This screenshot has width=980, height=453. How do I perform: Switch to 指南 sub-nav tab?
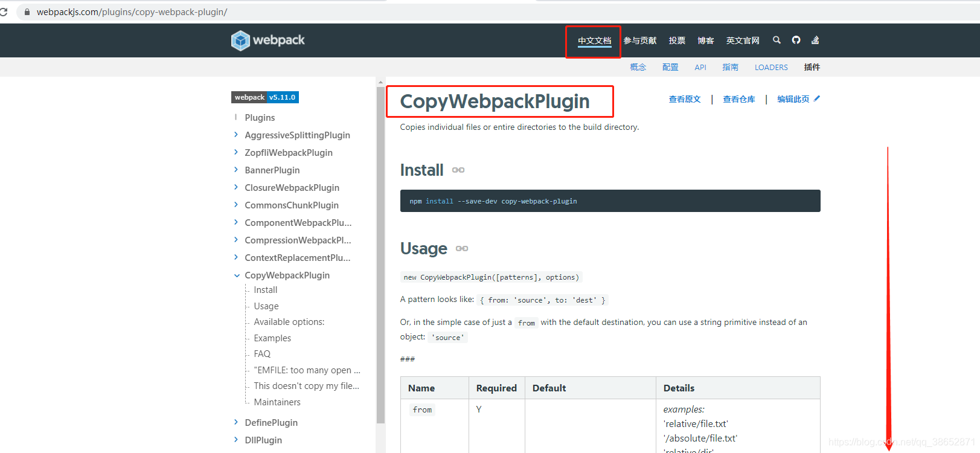(730, 67)
